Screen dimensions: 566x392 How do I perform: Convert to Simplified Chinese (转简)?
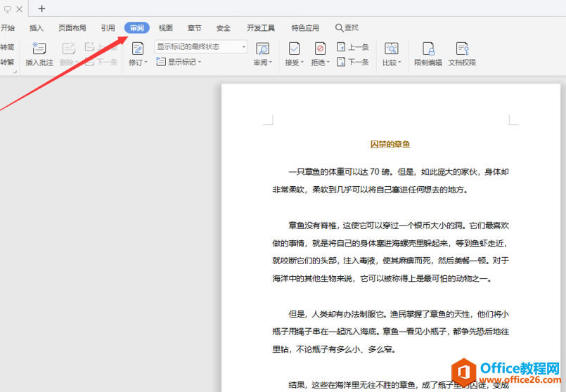[x=7, y=47]
